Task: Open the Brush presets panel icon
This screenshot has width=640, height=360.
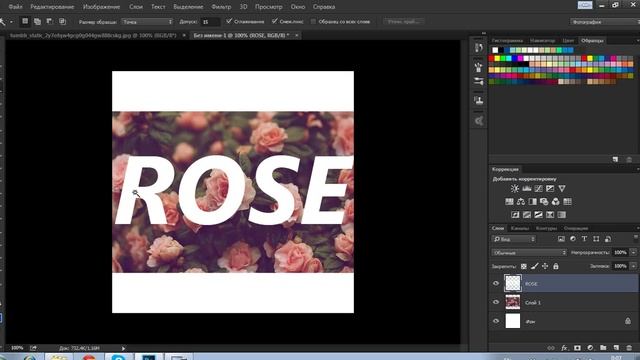Action: click(479, 82)
